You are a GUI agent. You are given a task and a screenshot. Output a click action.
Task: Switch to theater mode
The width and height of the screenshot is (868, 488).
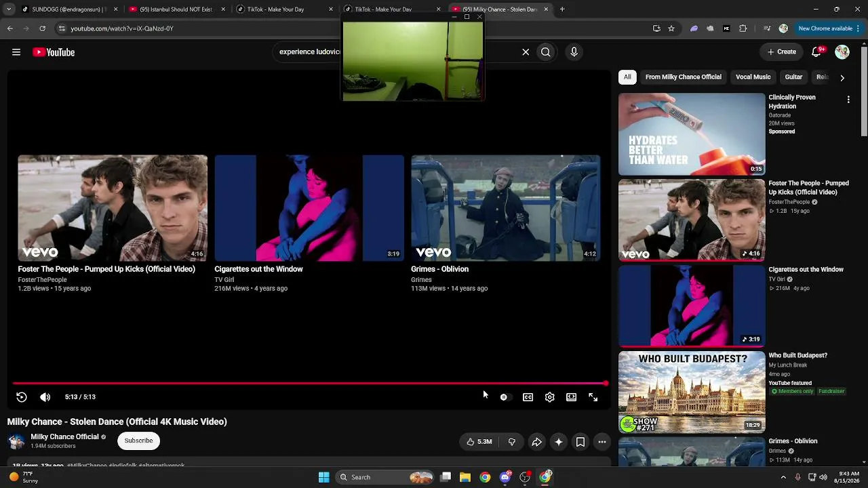click(x=572, y=397)
